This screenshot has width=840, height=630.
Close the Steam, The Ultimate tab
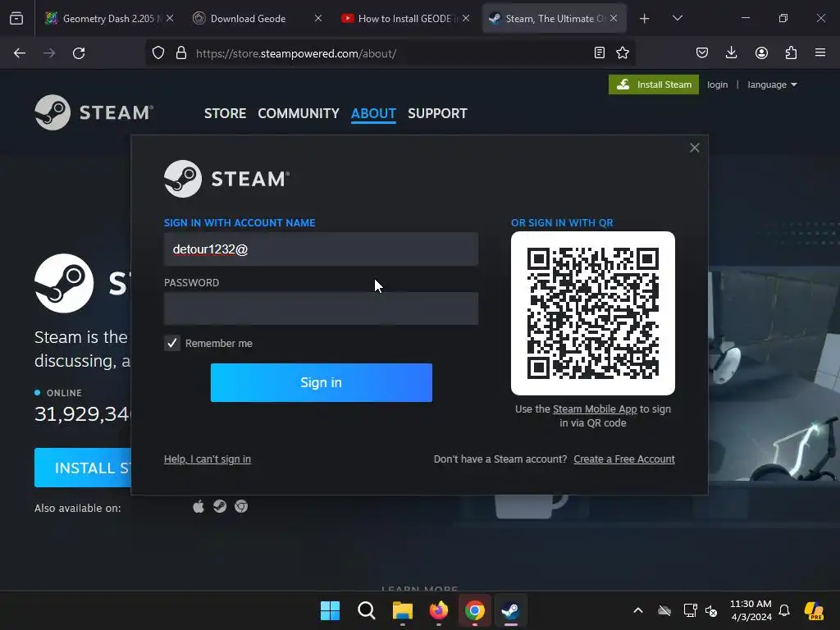[614, 18]
